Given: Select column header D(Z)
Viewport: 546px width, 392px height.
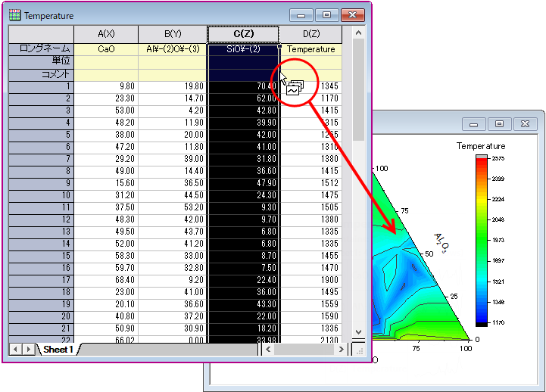Looking at the screenshot, I should point(311,34).
